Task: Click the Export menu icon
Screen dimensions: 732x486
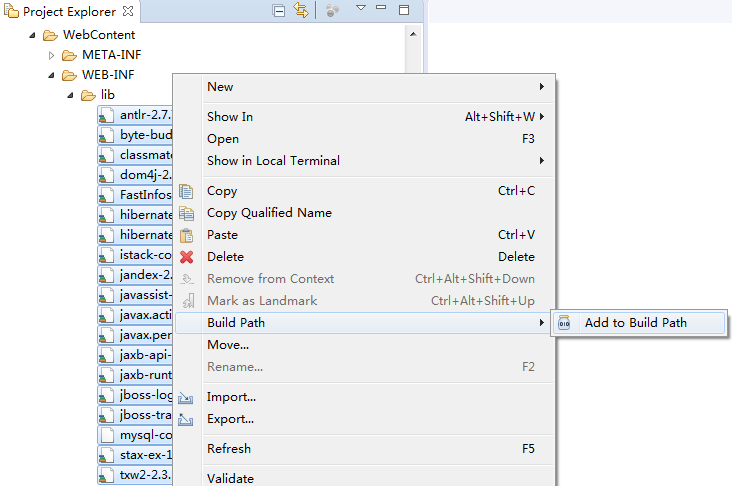Action: (186, 420)
